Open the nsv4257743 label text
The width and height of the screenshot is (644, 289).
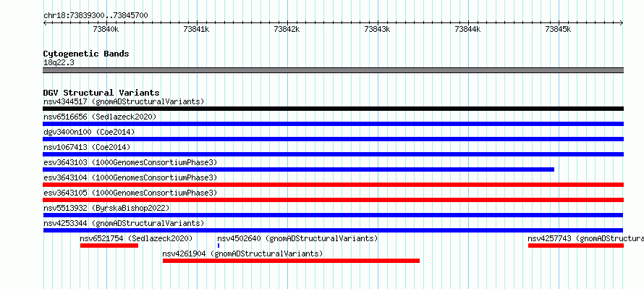click(585, 238)
